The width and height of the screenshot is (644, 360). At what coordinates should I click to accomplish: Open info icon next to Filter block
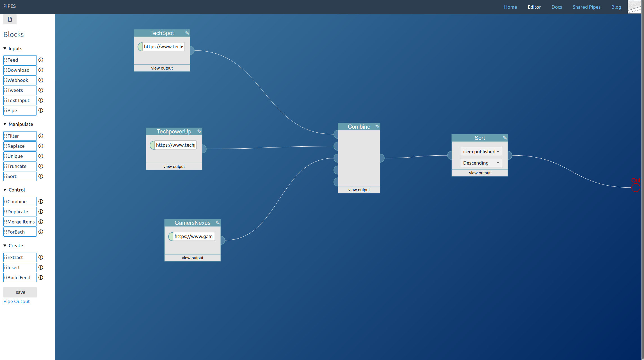click(x=41, y=136)
